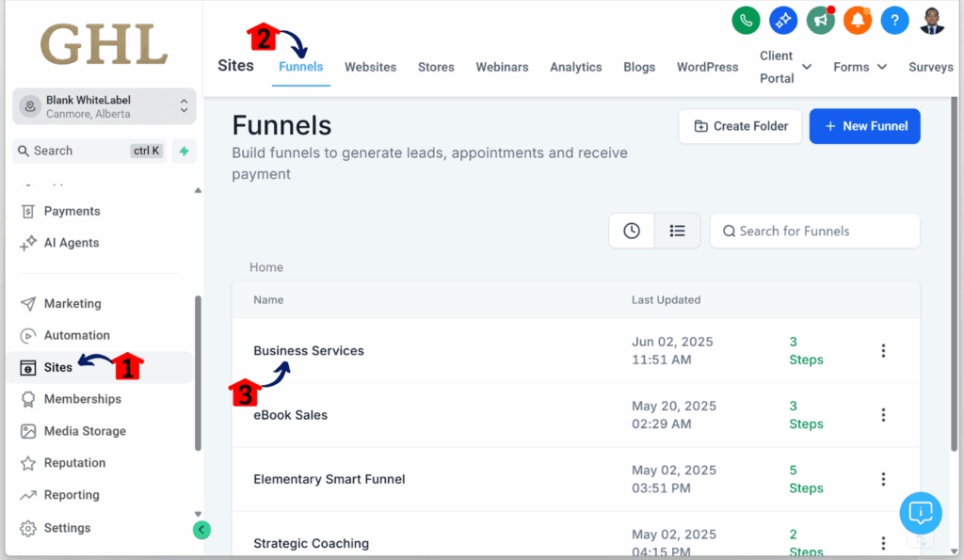Viewport: 964px width, 560px height.
Task: Open the Strategic Coaching funnel
Action: [x=311, y=543]
